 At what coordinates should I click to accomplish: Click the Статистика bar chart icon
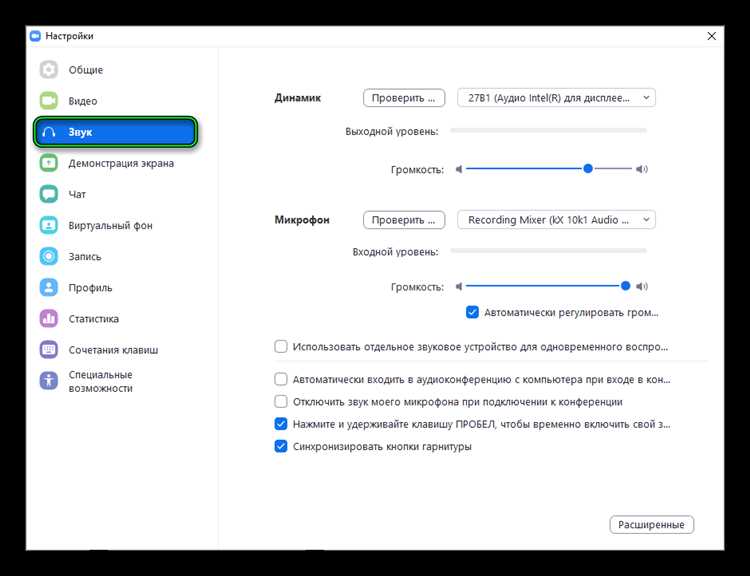pyautogui.click(x=49, y=318)
